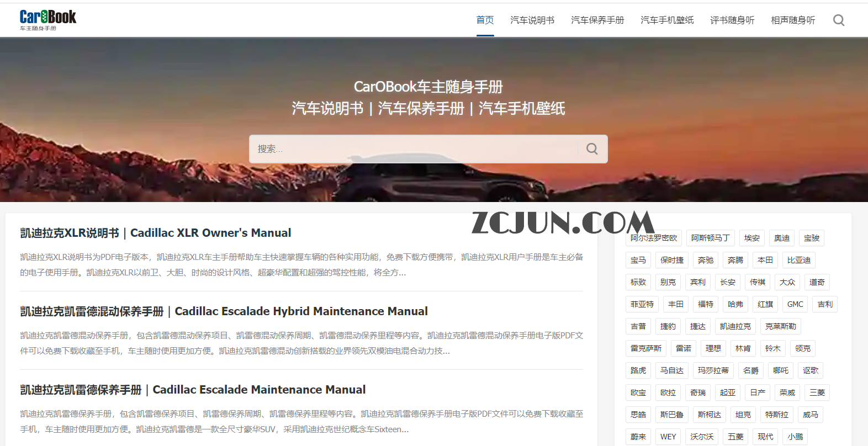This screenshot has height=446, width=868.
Task: Select the 宝骏 brand tag
Action: (x=812, y=238)
